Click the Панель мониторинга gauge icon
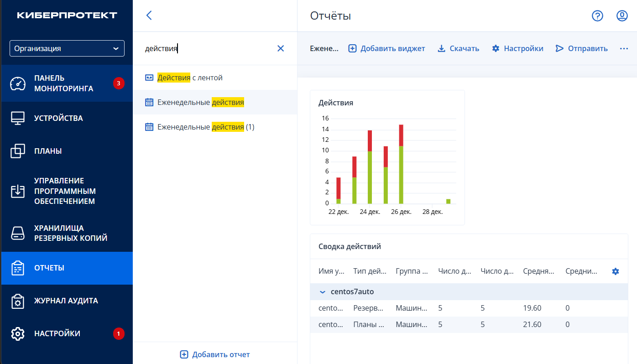637x364 pixels. point(18,83)
